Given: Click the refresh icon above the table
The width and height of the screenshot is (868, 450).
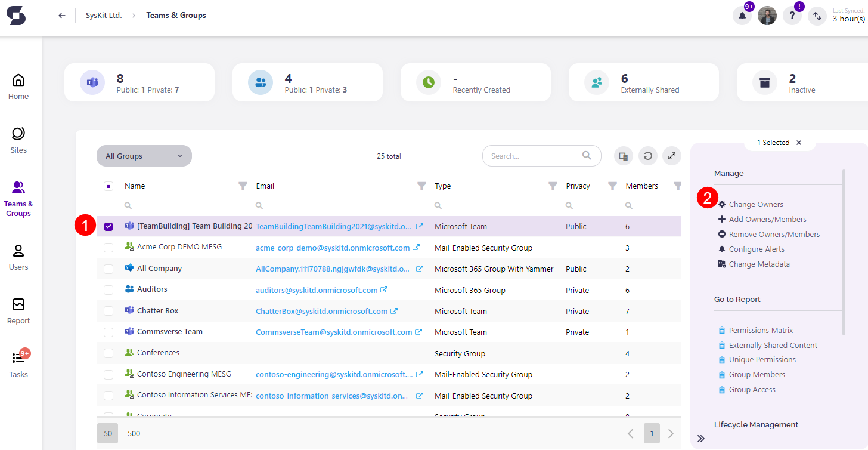Looking at the screenshot, I should coord(648,156).
